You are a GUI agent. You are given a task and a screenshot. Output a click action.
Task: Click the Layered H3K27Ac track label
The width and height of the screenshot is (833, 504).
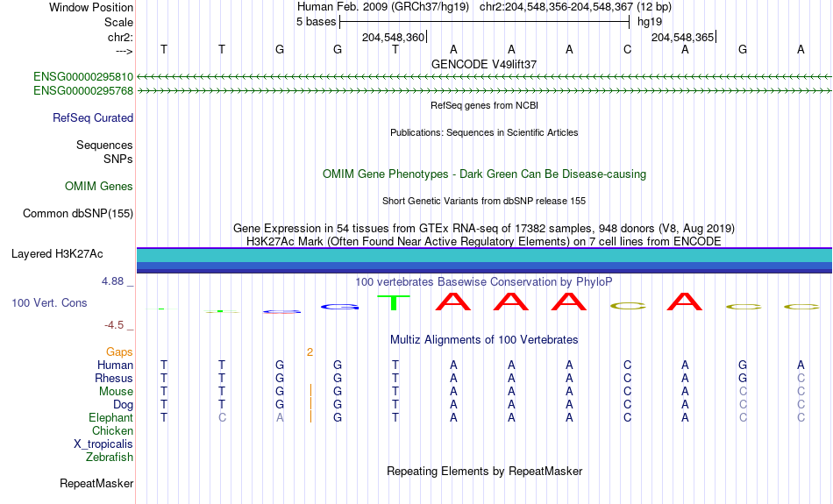57,254
